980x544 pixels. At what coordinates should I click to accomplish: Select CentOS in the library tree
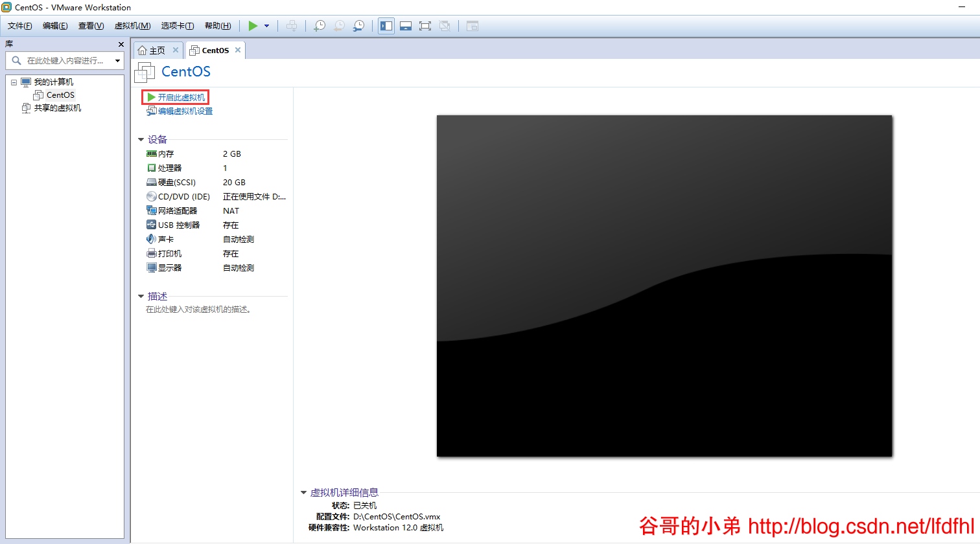click(x=60, y=95)
